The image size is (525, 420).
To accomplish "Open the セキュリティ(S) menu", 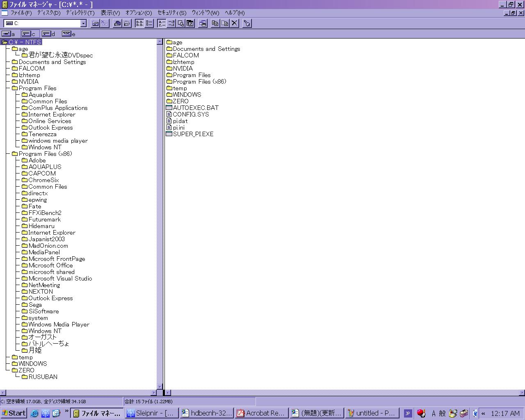I will pyautogui.click(x=172, y=13).
